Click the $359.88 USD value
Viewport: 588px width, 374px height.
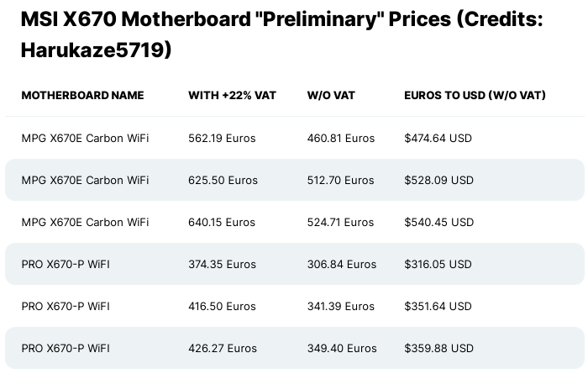(438, 348)
